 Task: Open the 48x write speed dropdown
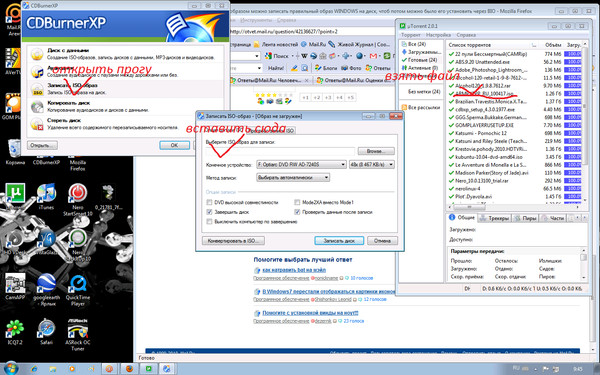point(372,165)
